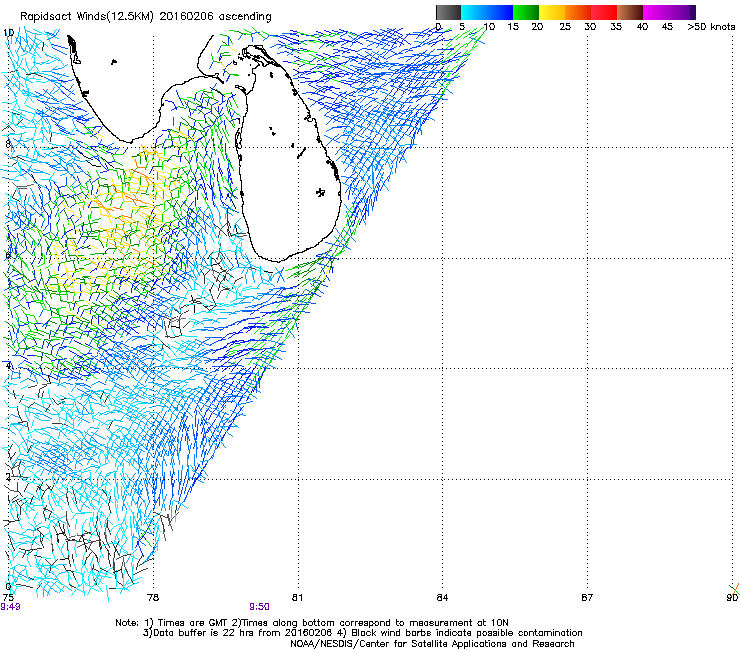Click the '25' legend scale number
740x650 pixels.
click(565, 27)
